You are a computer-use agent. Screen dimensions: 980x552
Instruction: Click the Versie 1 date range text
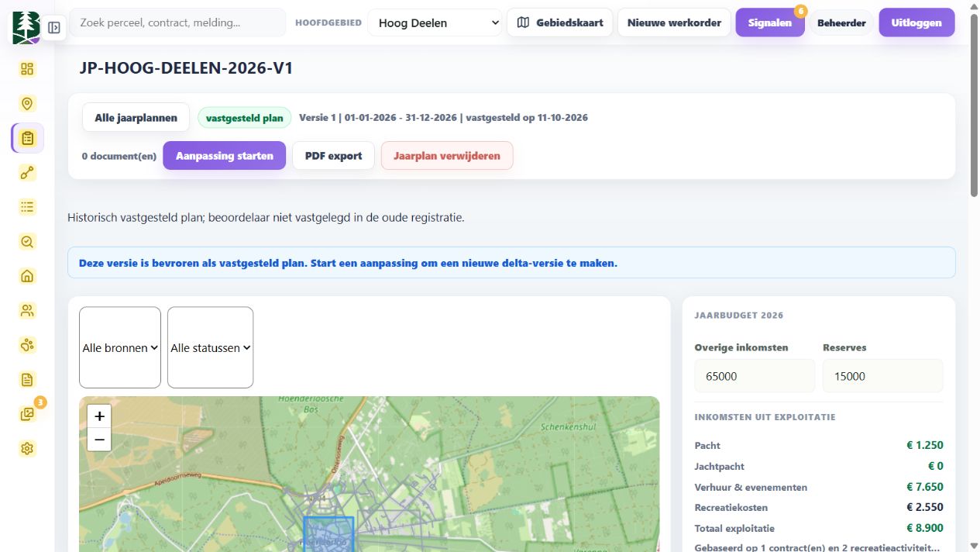click(x=443, y=118)
